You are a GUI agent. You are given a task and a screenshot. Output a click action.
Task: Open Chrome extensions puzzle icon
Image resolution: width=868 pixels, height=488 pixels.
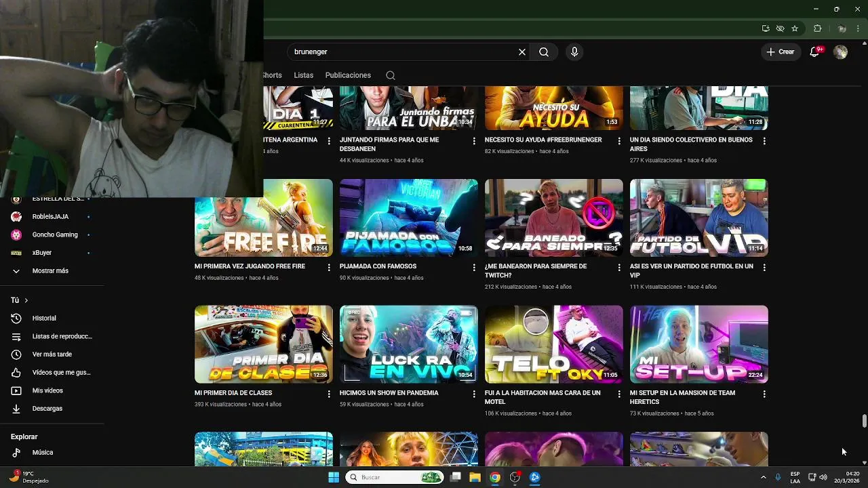pos(817,28)
